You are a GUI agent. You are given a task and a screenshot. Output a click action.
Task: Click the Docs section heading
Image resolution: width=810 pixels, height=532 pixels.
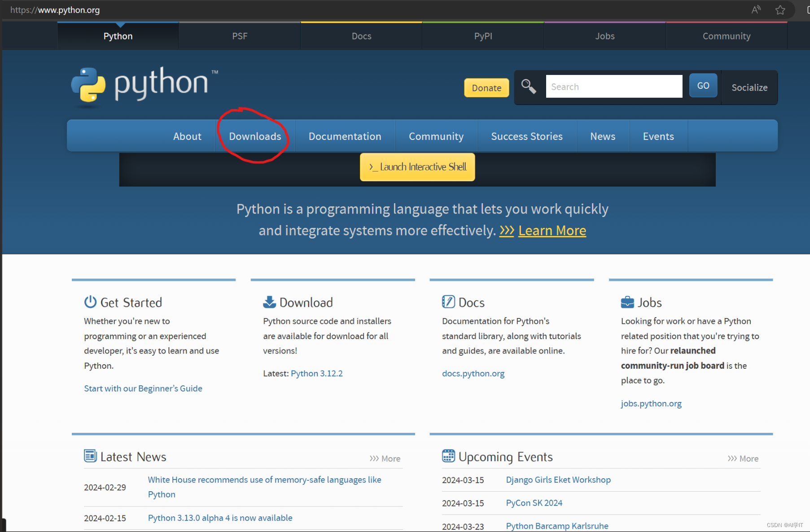472,302
